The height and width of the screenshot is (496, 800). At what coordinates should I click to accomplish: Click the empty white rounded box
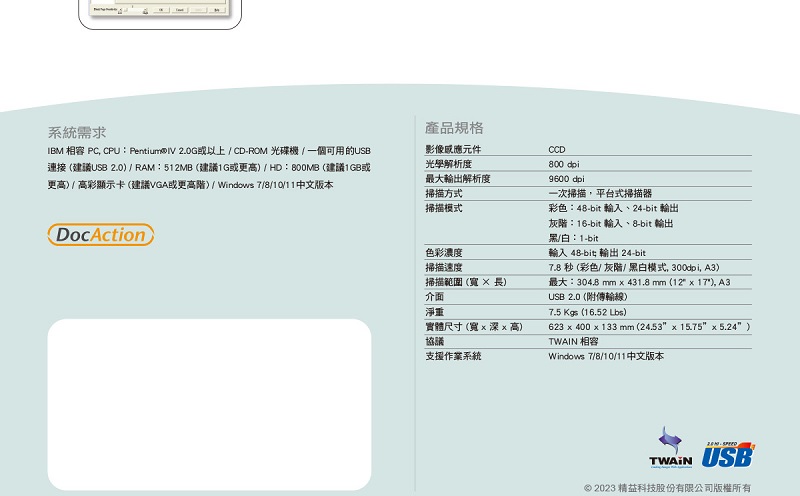click(209, 404)
